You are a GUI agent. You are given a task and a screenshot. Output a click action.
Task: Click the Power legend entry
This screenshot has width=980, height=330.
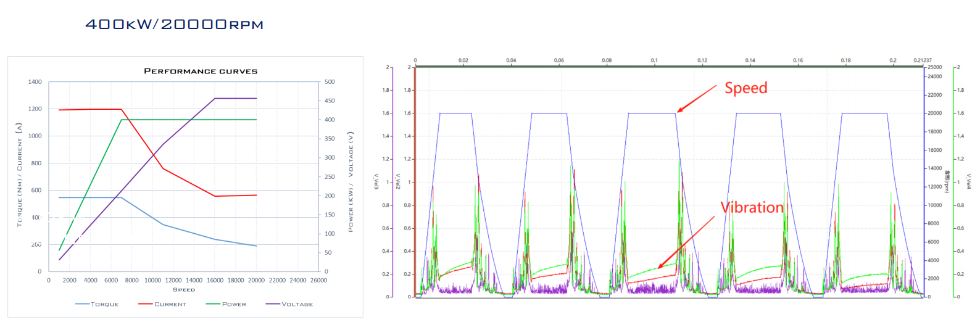click(x=226, y=304)
